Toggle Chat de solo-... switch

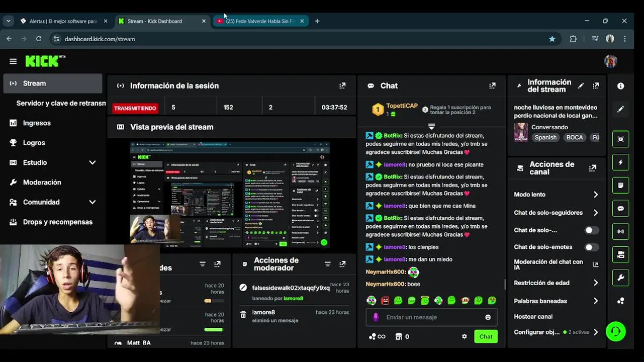click(592, 230)
